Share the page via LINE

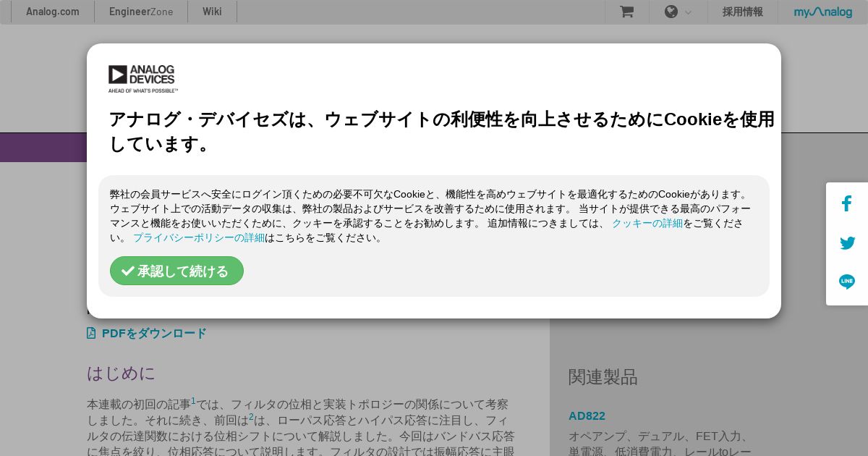tap(847, 282)
